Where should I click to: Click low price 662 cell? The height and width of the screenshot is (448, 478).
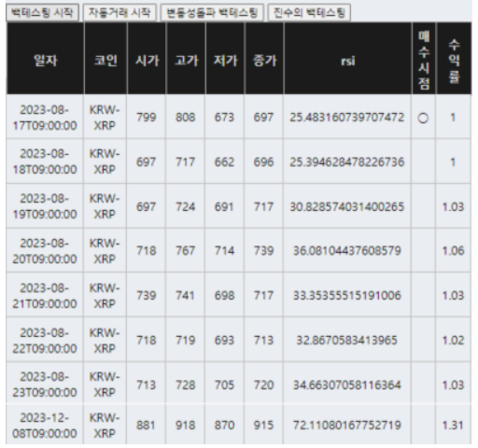pyautogui.click(x=224, y=161)
